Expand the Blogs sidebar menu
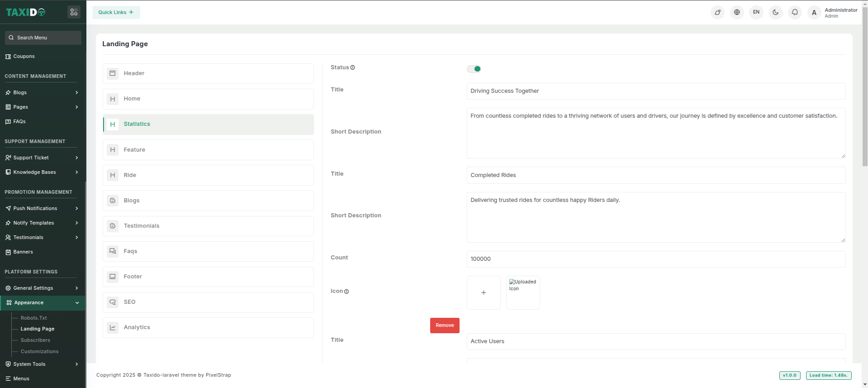868x388 pixels. [x=42, y=92]
